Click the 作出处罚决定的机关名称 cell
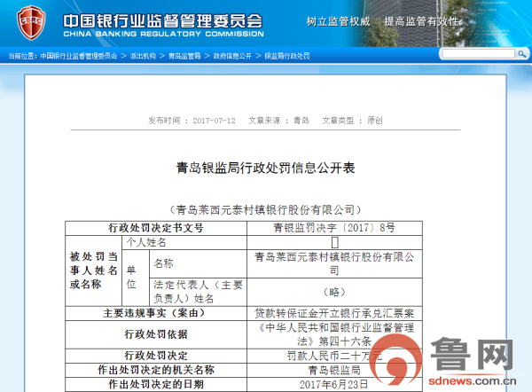Viewport: 532px width, 392px height. point(156,371)
